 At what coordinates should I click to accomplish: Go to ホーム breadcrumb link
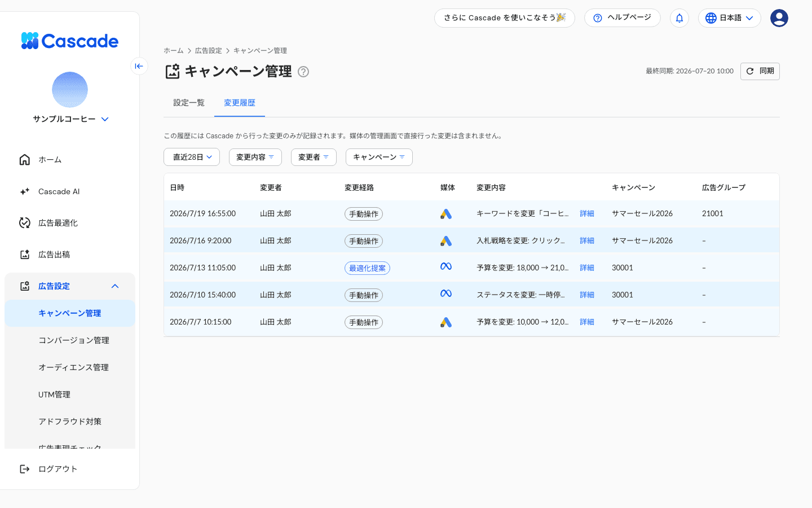tap(174, 51)
